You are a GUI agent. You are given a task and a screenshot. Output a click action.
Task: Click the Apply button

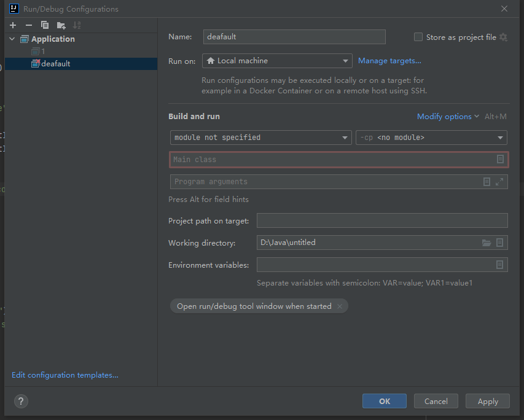[x=488, y=402]
